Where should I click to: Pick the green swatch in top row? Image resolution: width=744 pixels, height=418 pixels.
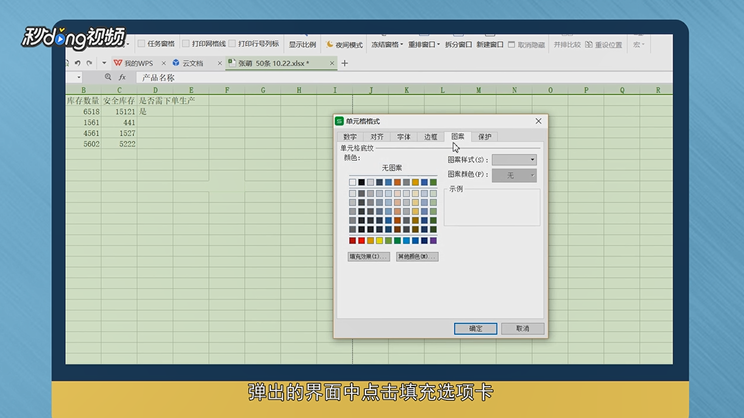click(x=433, y=182)
